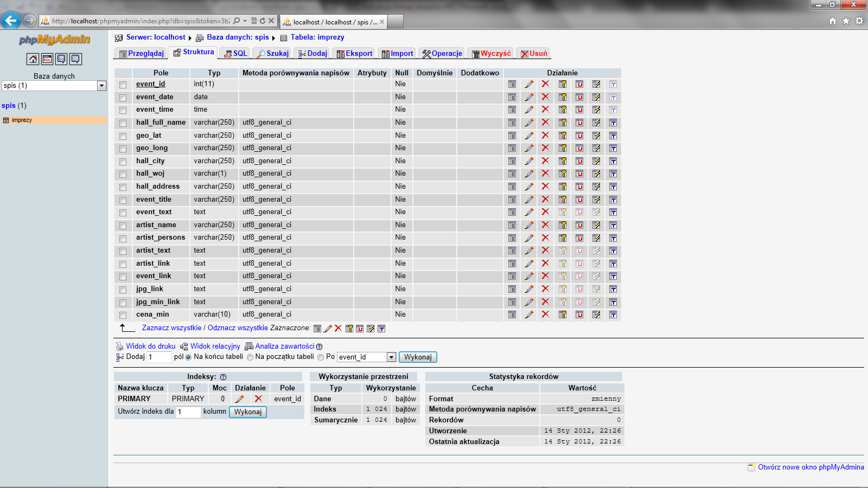Click 'Widok relacyjny' link
This screenshot has height=488, width=868.
215,346
